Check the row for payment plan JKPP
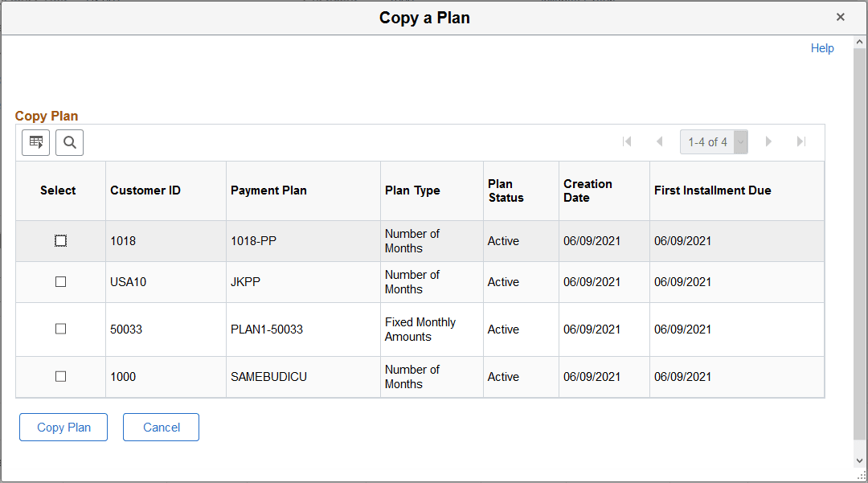Image resolution: width=868 pixels, height=483 pixels. coord(59,281)
